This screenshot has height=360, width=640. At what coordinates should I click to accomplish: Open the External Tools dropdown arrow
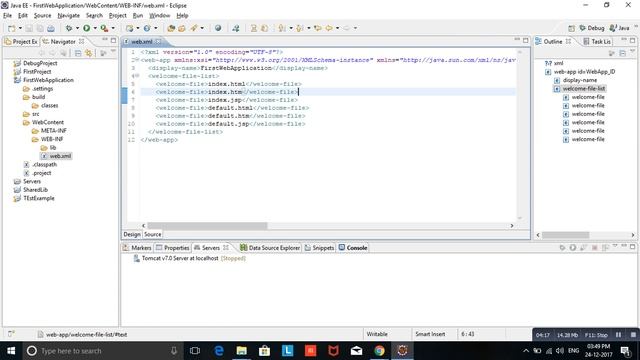113,28
